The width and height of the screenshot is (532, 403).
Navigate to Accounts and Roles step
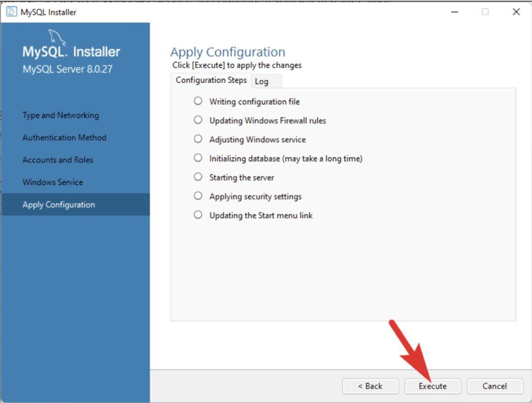58,160
